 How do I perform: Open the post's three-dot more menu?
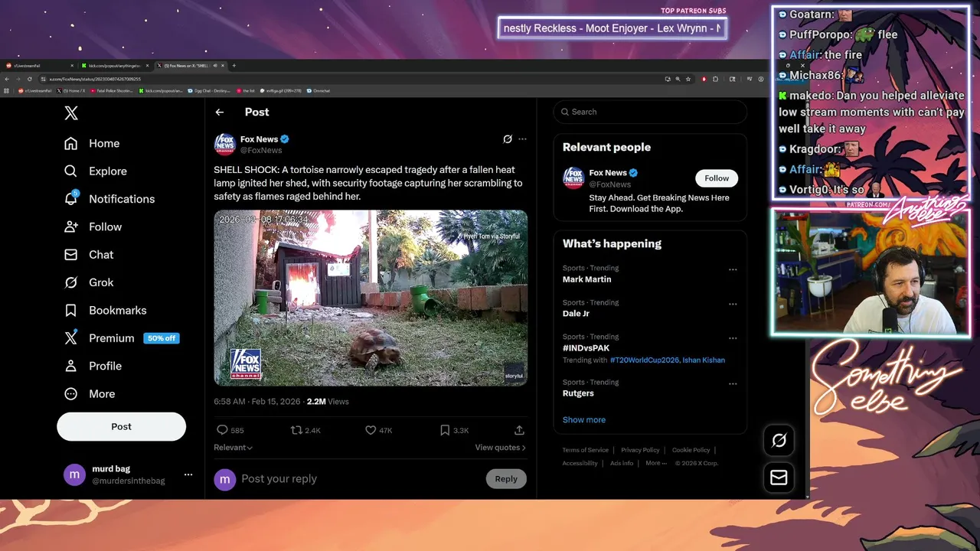click(x=522, y=139)
